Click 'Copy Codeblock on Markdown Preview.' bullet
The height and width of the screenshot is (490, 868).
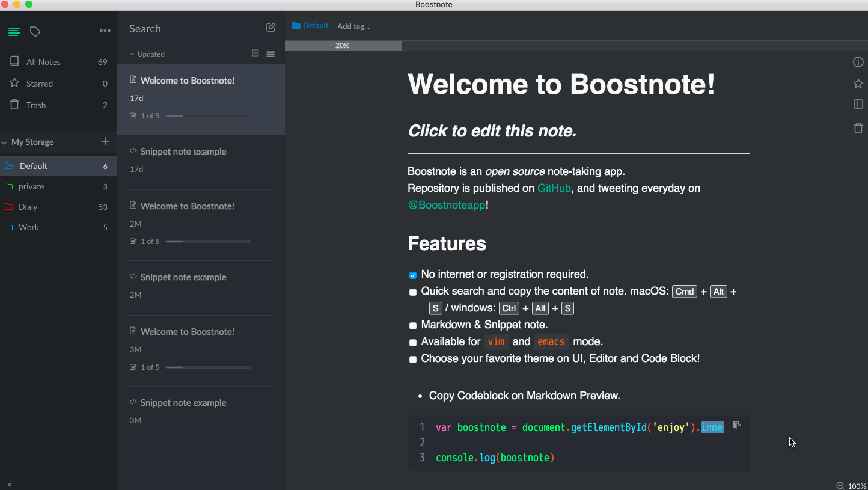pyautogui.click(x=525, y=396)
